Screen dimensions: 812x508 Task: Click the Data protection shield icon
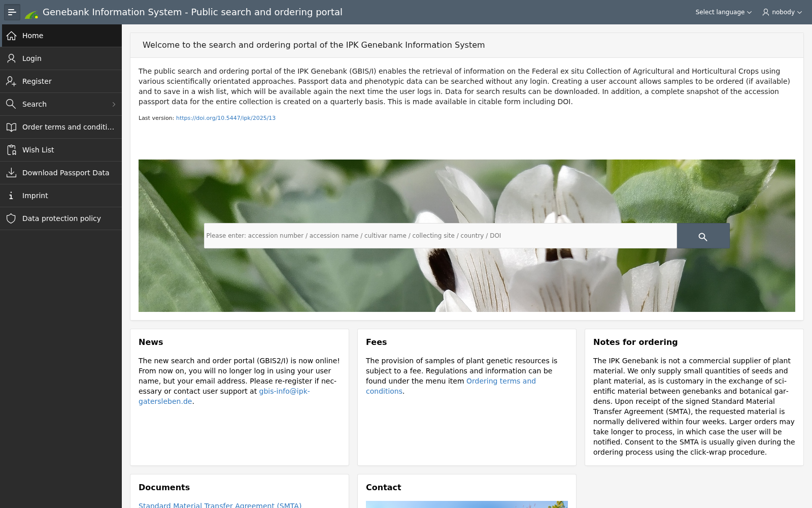coord(11,218)
